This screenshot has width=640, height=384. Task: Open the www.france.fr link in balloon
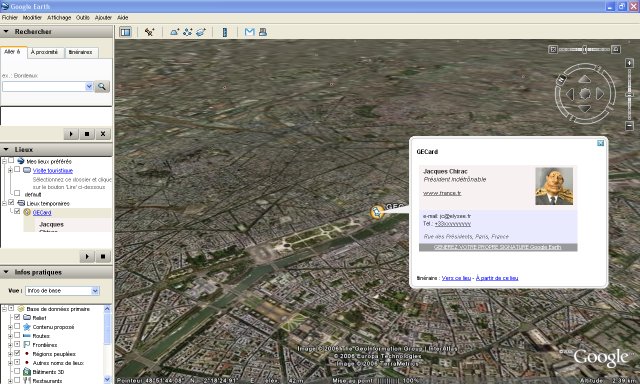(x=442, y=193)
